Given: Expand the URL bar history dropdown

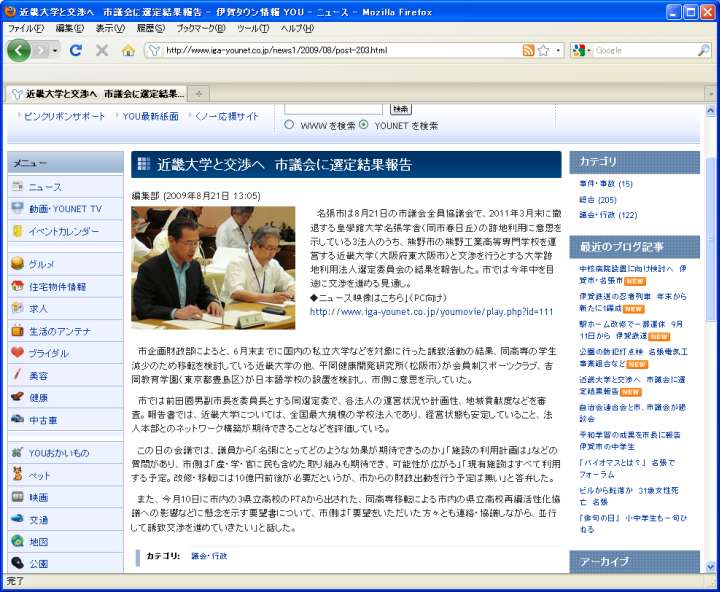Looking at the screenshot, I should tap(557, 50).
